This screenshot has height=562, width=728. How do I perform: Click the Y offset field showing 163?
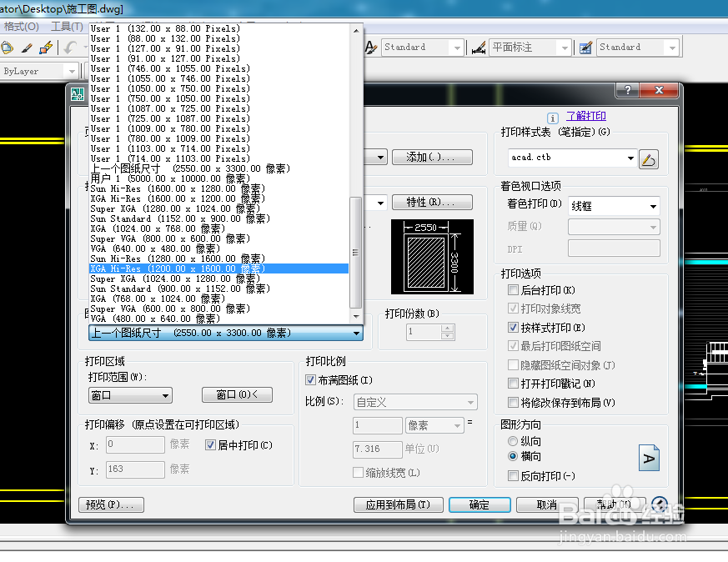[x=135, y=469]
